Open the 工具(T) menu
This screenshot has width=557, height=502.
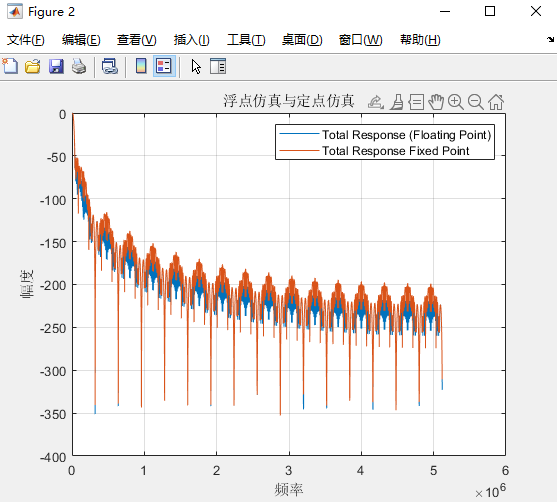246,40
